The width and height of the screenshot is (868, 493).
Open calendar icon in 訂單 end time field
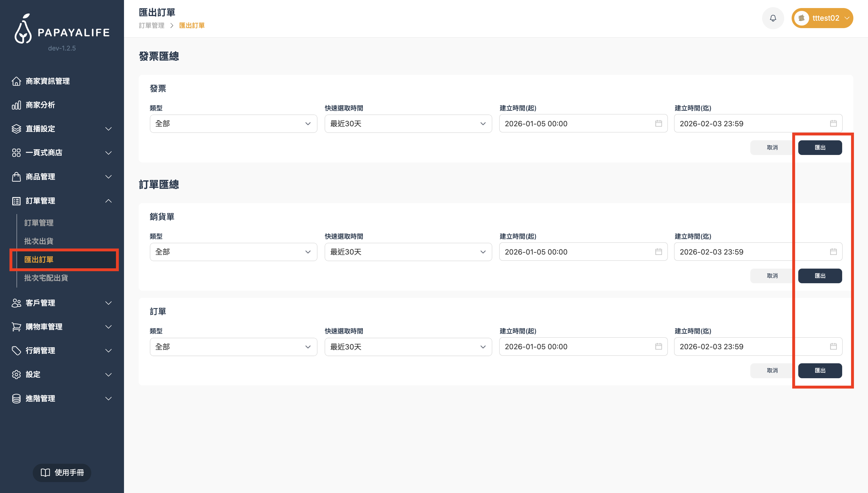coord(833,346)
